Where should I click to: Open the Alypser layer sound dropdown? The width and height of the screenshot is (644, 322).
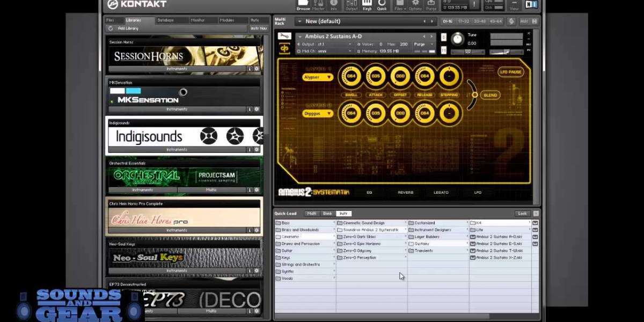318,77
